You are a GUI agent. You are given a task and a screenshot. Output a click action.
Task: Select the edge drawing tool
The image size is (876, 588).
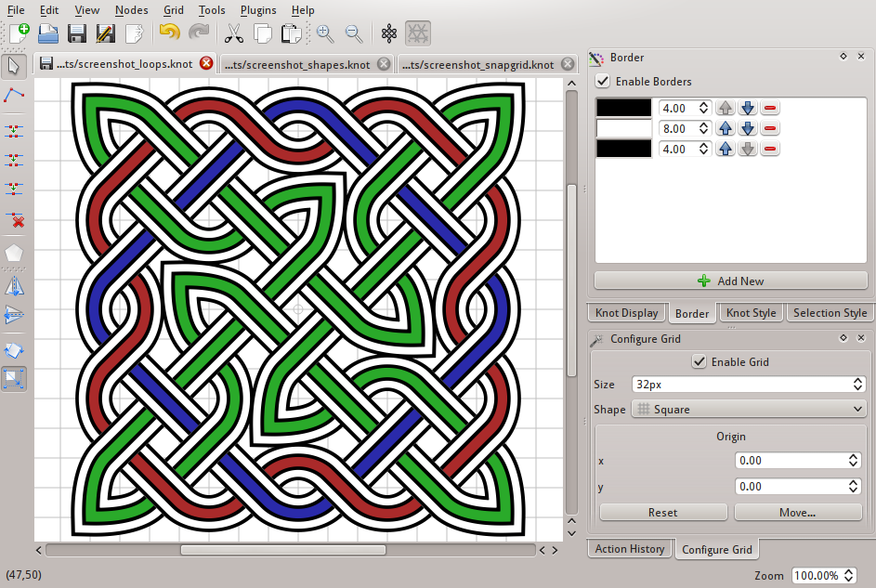coord(14,96)
